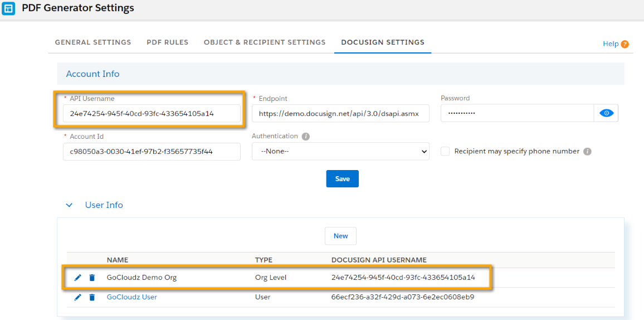Switch to the PDF Rules tab
644x320 pixels.
point(168,42)
